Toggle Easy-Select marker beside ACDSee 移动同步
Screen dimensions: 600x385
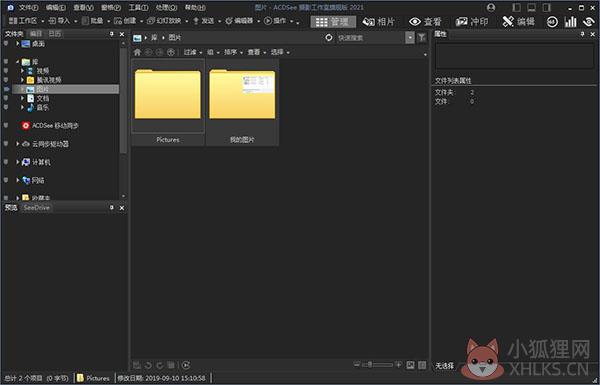click(x=6, y=126)
